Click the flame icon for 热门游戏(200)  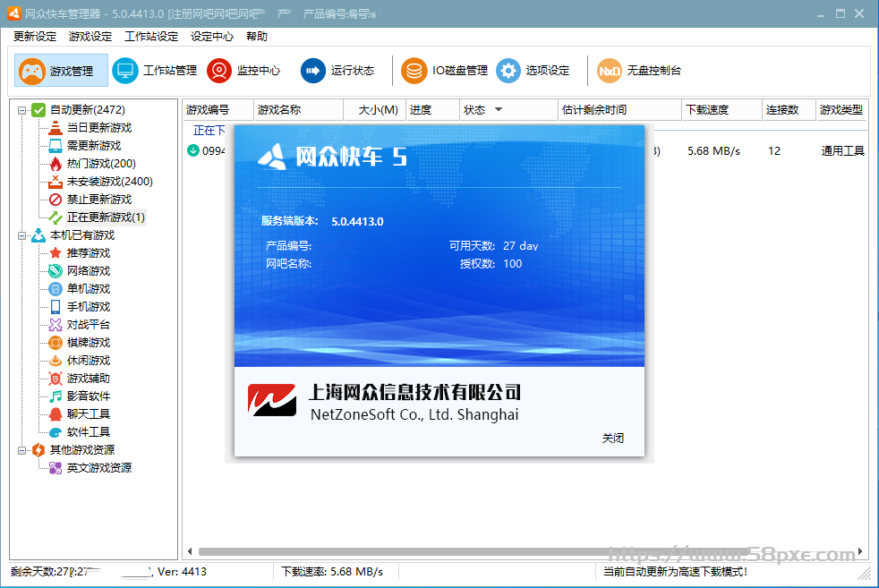pos(55,164)
